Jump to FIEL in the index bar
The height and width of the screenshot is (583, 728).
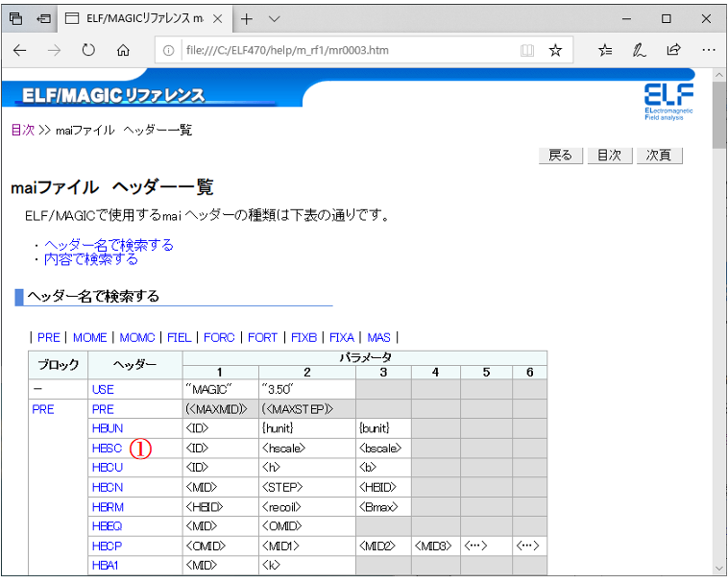point(180,337)
